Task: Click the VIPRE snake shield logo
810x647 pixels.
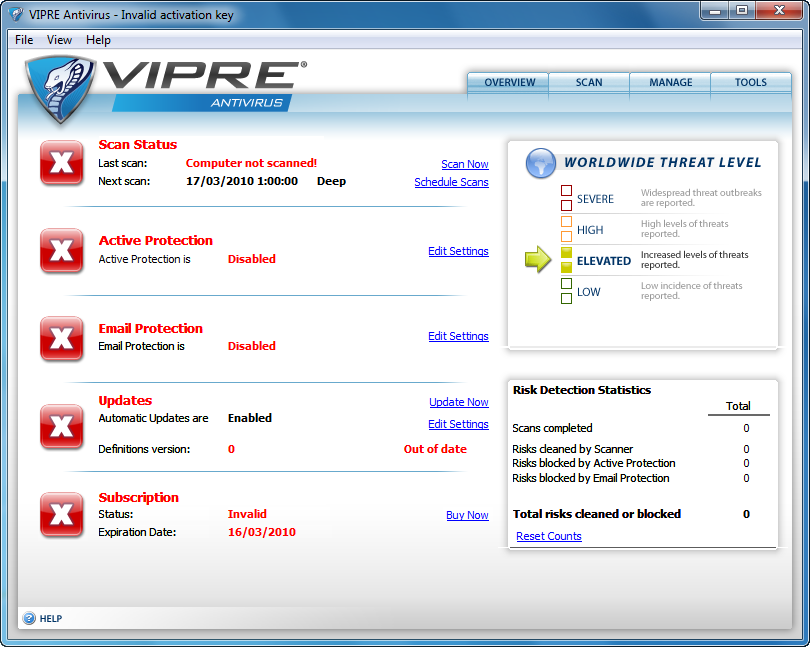Action: [x=61, y=90]
